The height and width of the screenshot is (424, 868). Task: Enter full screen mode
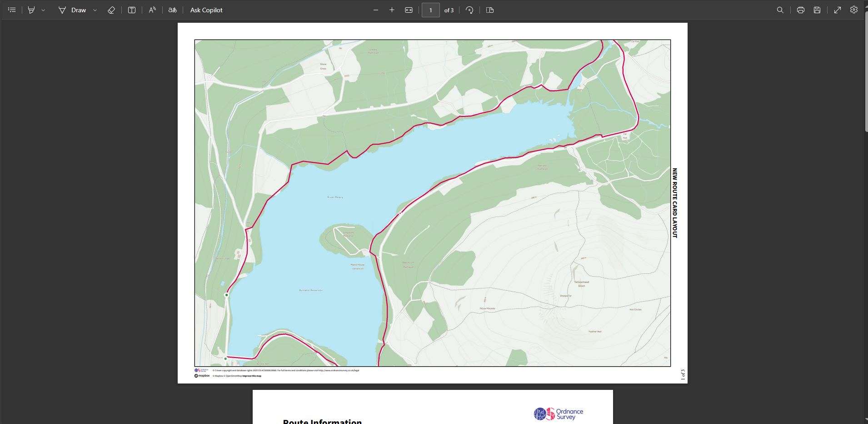point(837,10)
